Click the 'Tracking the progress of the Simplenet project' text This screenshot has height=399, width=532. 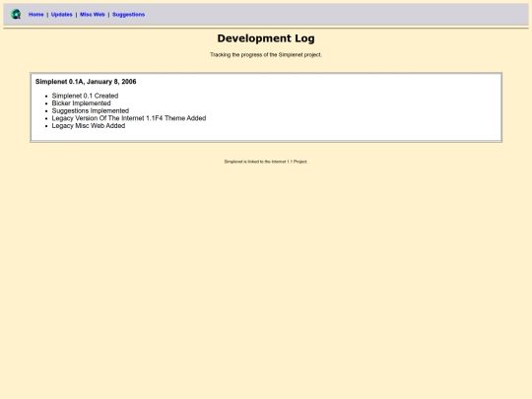coord(266,54)
